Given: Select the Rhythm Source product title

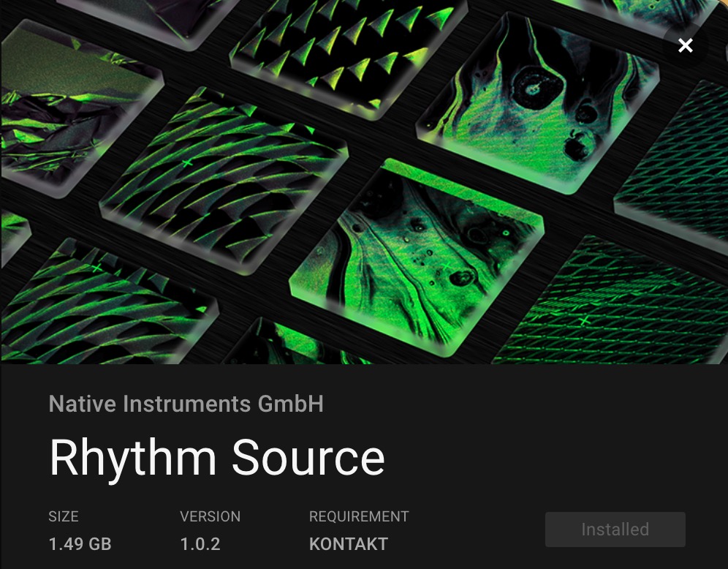Looking at the screenshot, I should (216, 457).
